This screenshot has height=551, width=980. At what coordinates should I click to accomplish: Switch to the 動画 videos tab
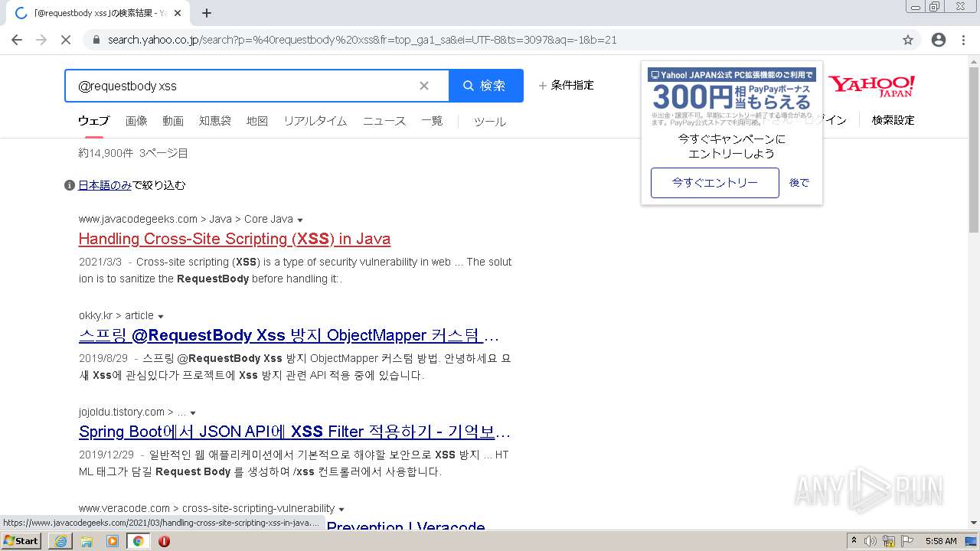[x=173, y=121]
